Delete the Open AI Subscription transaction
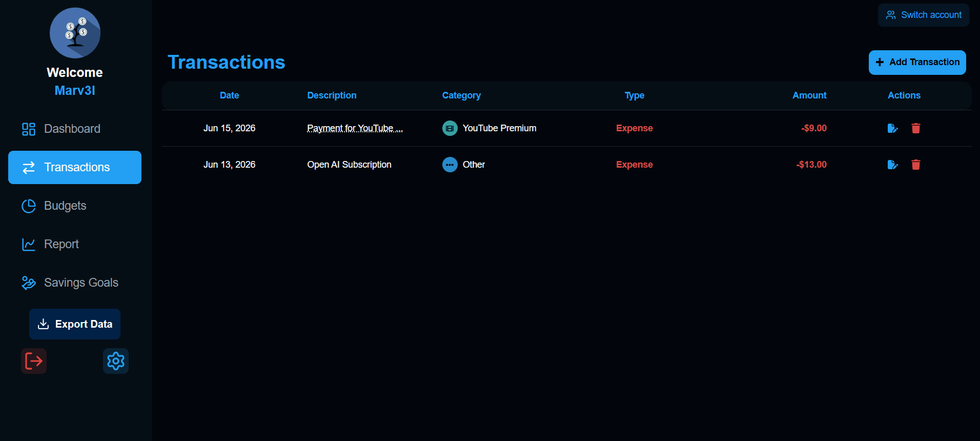This screenshot has height=441, width=980. [x=916, y=165]
